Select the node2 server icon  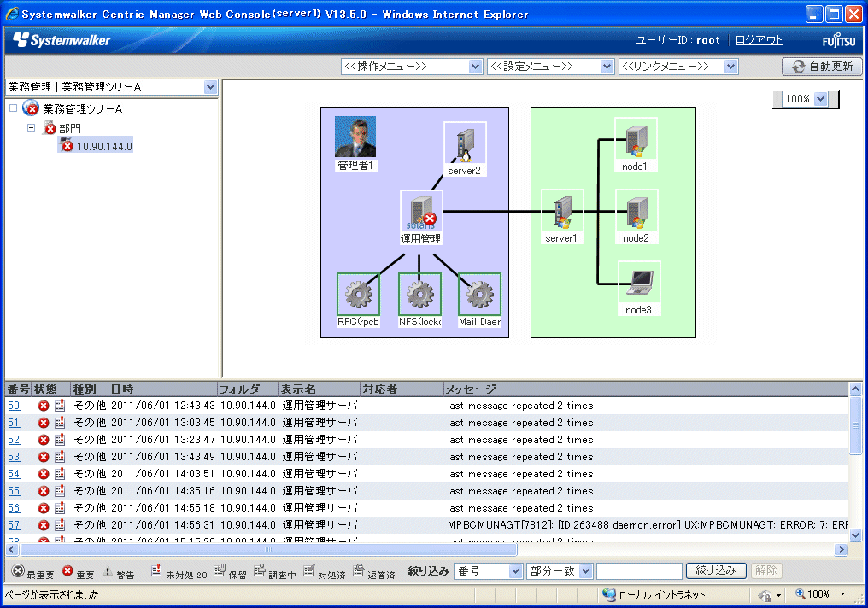(637, 211)
